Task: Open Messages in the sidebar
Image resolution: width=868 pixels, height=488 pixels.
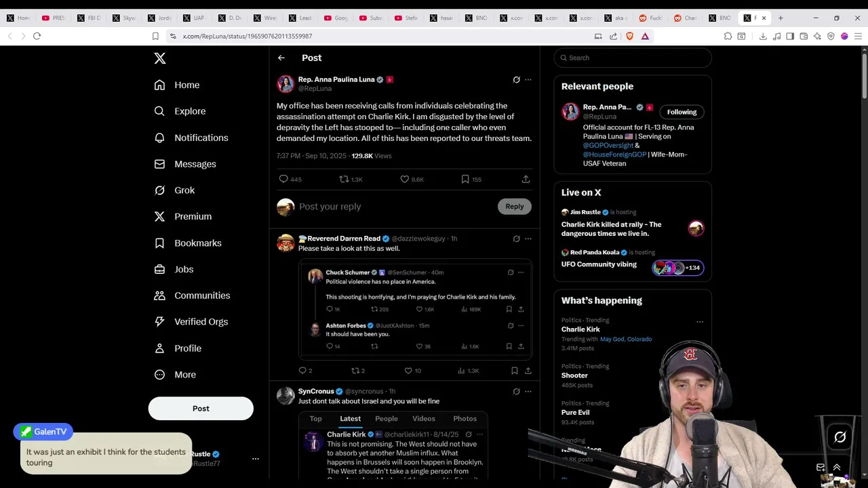Action: [x=185, y=164]
